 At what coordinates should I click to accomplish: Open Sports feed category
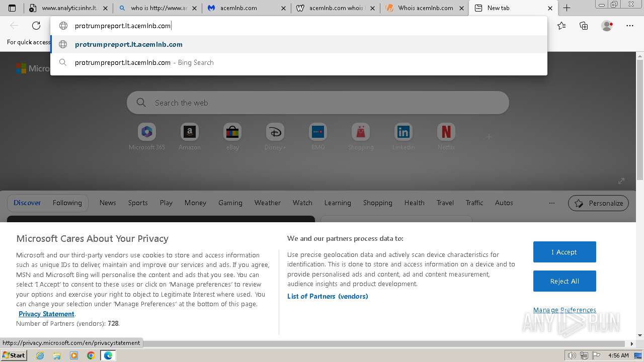[x=138, y=203]
